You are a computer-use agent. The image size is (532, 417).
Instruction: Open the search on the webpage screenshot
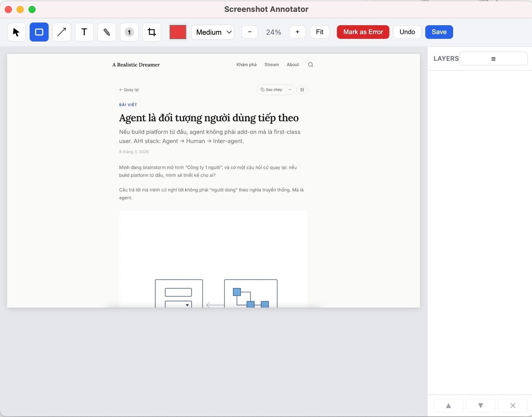tap(310, 64)
